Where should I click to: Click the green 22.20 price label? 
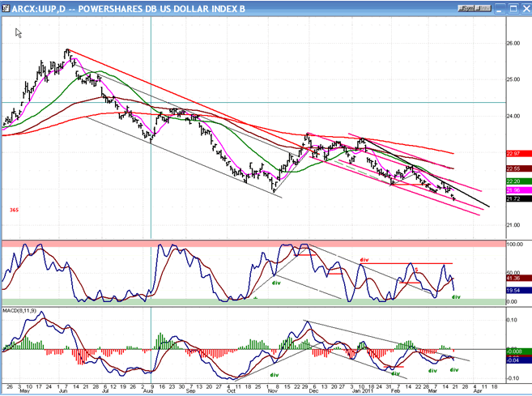(519, 181)
